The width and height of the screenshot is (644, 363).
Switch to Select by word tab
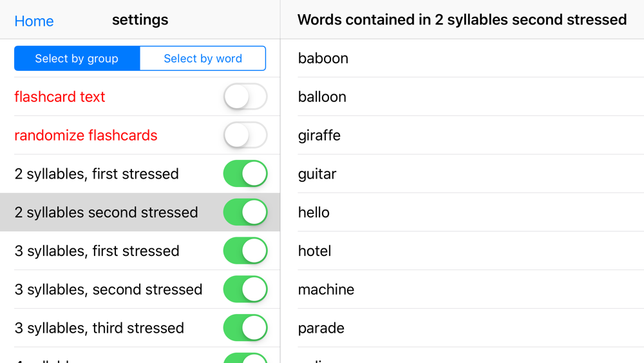coord(203,59)
